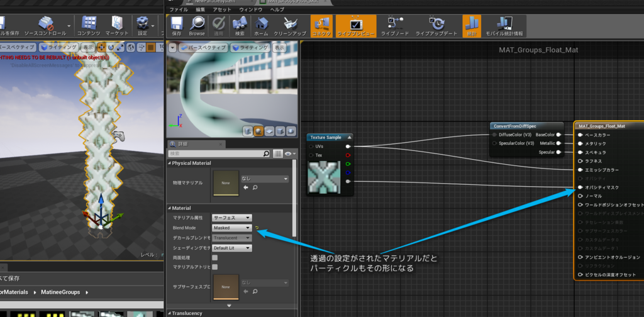Click the 適用 (apply) checkmark icon

tap(219, 26)
